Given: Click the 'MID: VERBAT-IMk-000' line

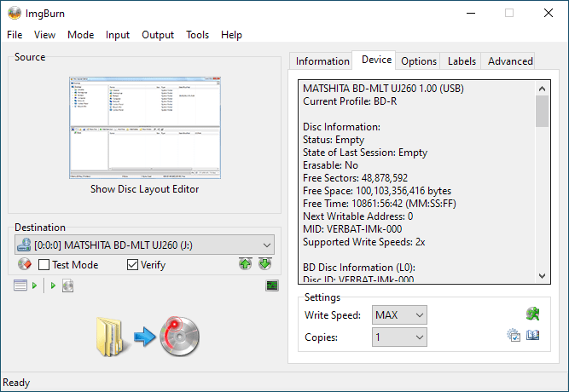Looking at the screenshot, I should (352, 229).
